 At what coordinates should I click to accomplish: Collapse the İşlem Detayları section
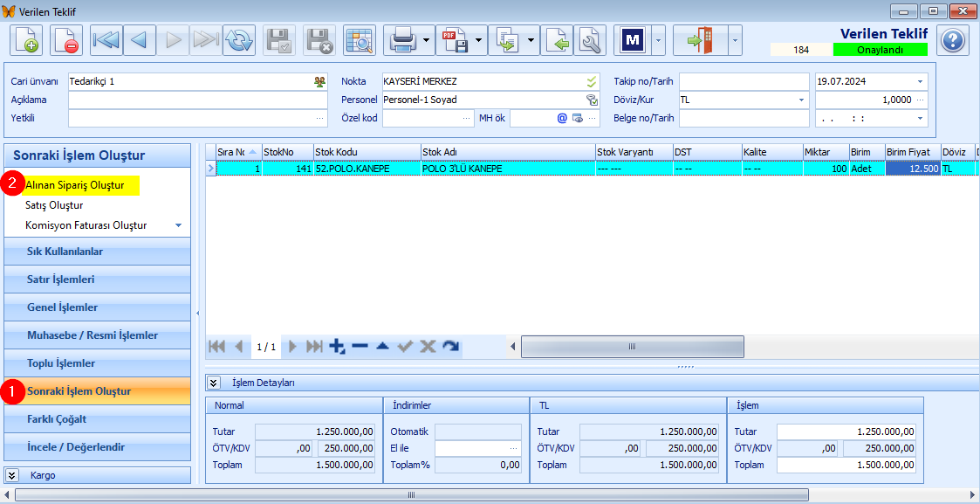[215, 383]
